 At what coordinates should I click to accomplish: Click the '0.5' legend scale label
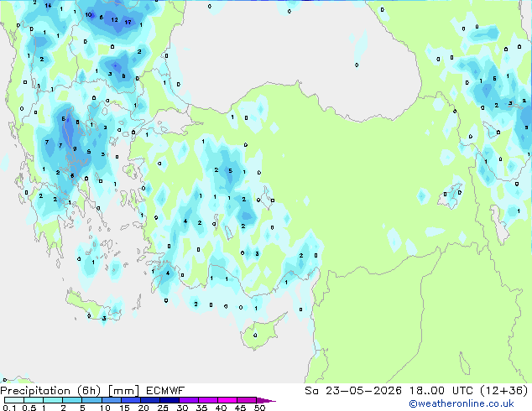29,408
